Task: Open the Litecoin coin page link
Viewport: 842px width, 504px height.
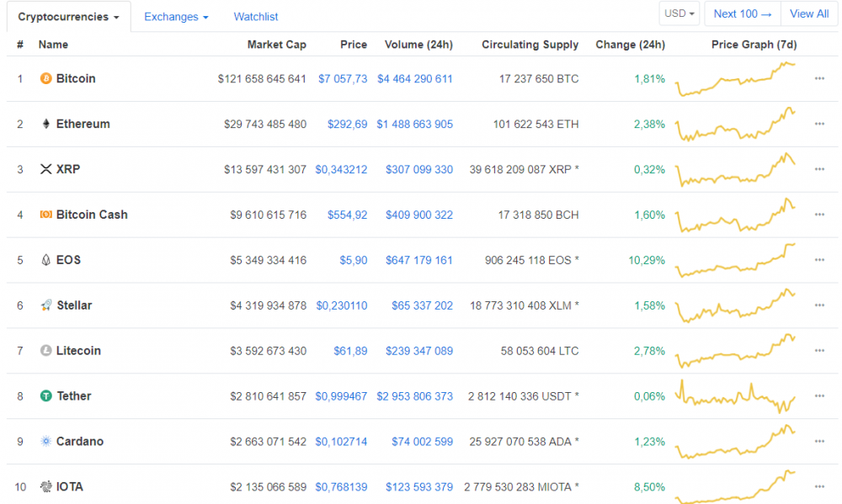Action: click(78, 351)
